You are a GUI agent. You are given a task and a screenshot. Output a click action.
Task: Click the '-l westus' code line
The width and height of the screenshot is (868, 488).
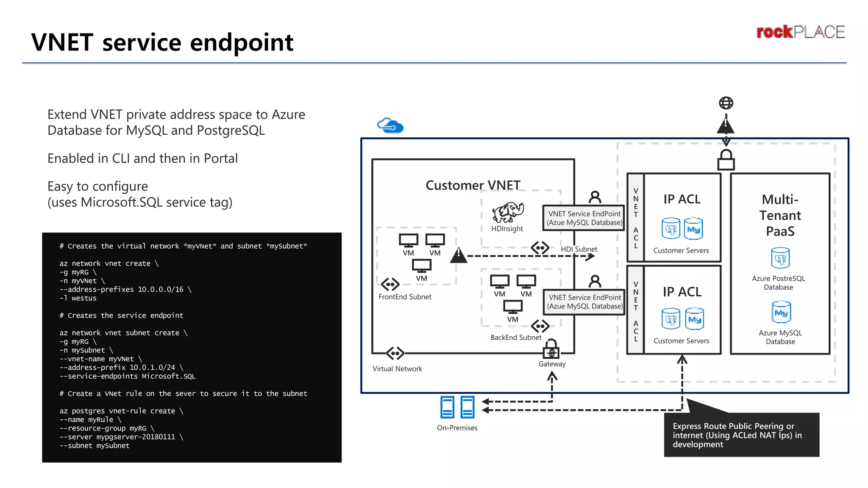pyautogui.click(x=78, y=298)
